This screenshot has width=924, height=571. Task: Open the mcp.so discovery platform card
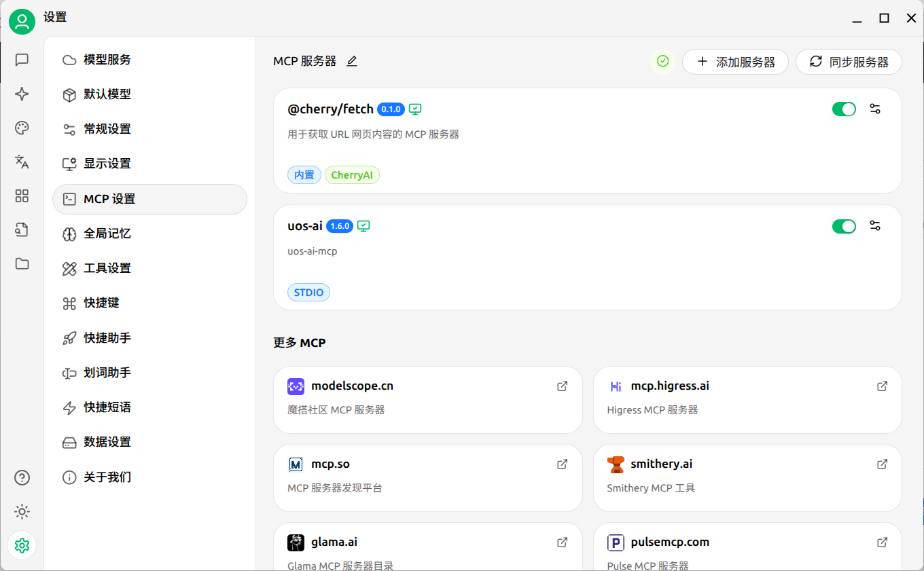428,478
